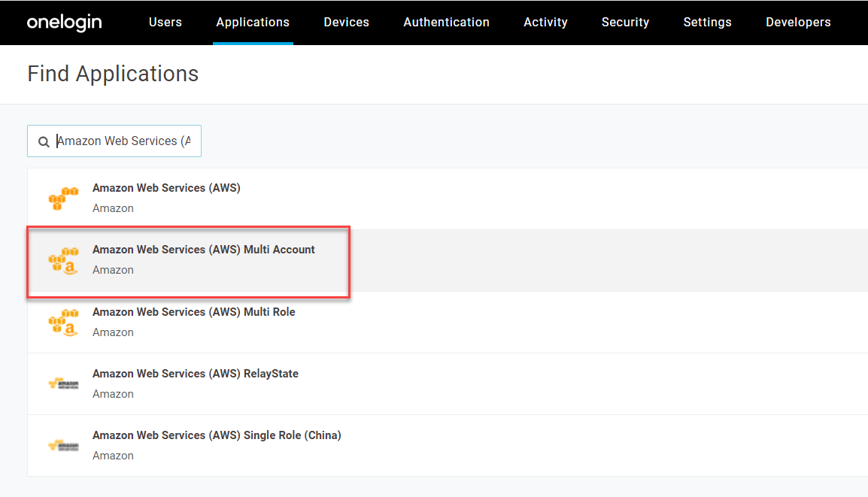The height and width of the screenshot is (497, 868).
Task: Open the Applications menu
Action: pyautogui.click(x=253, y=22)
